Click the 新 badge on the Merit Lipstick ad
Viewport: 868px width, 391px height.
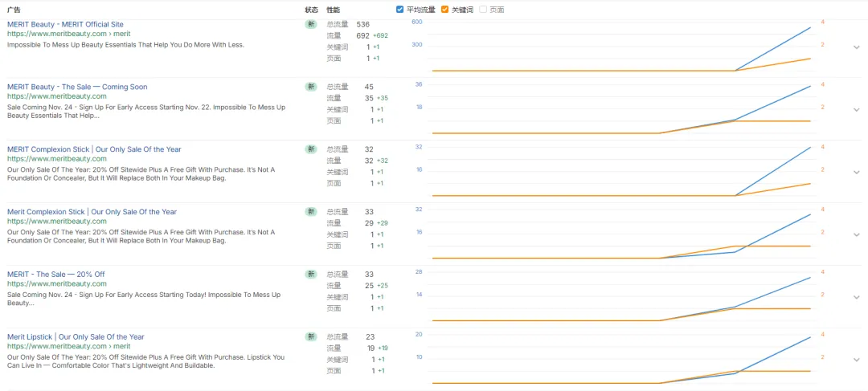311,337
